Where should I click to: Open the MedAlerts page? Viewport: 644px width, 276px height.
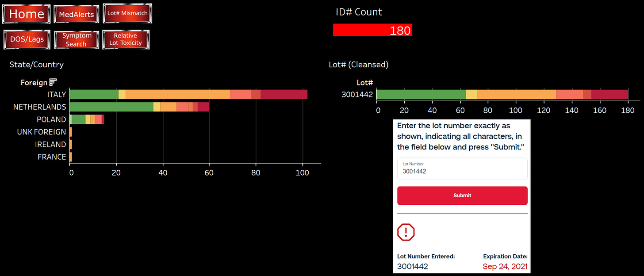point(77,14)
